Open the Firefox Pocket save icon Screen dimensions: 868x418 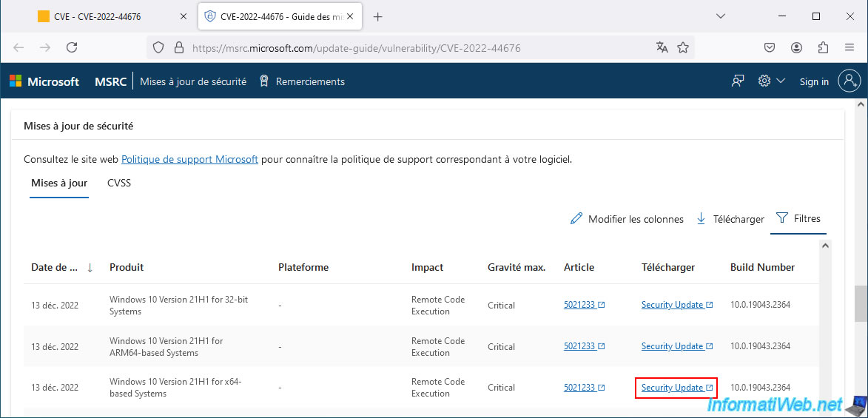(770, 47)
